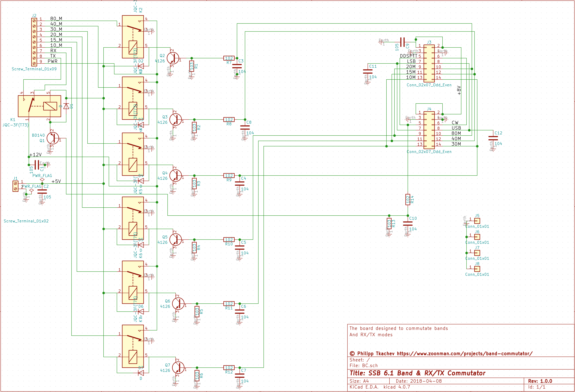The image size is (575, 392).
Task: Select the C9 capacitor symbol
Action: 402,42
